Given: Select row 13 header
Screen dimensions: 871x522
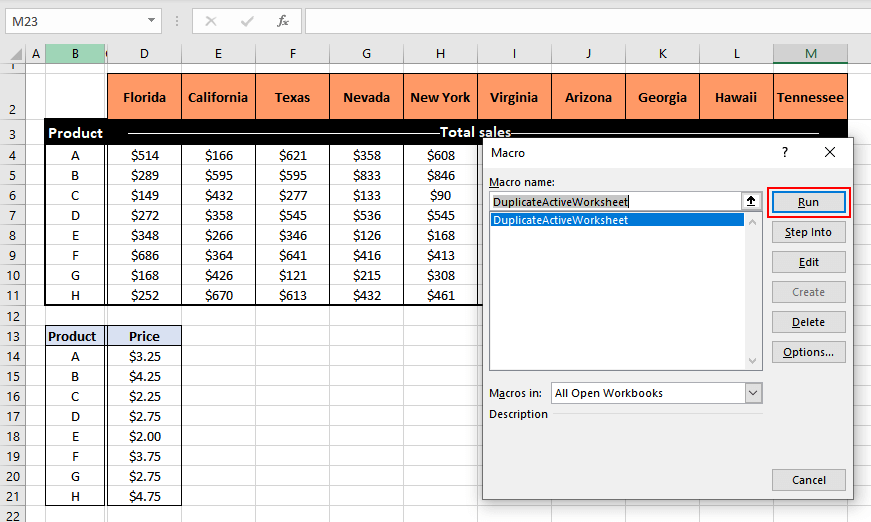Looking at the screenshot, I should [x=13, y=337].
